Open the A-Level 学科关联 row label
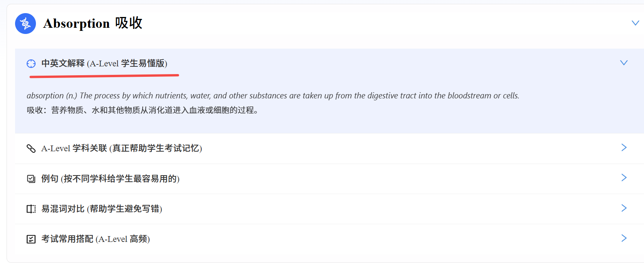The height and width of the screenshot is (267, 644). [x=121, y=148]
